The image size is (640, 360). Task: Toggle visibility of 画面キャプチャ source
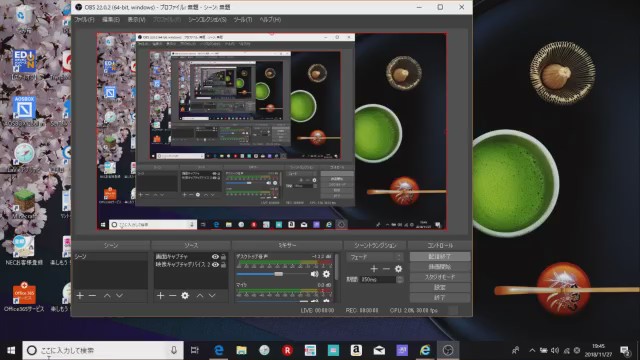pyautogui.click(x=215, y=257)
